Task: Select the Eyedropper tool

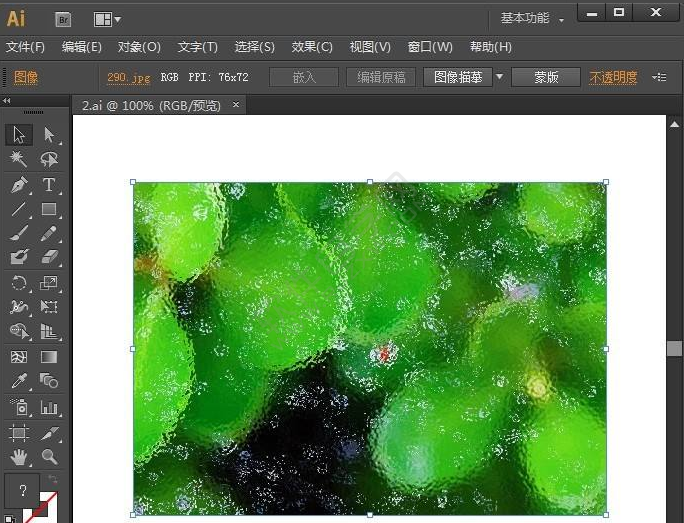Action: pyautogui.click(x=19, y=381)
